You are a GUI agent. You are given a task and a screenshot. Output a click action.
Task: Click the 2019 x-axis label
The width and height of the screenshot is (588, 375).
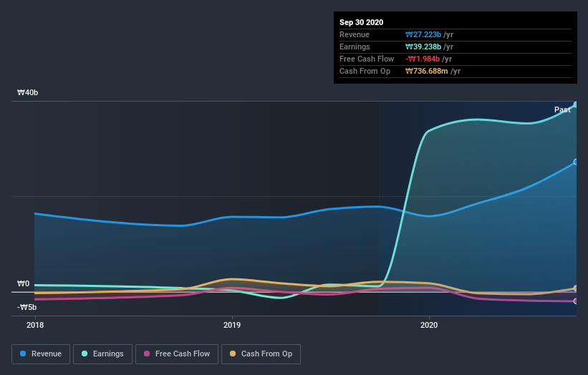coord(232,325)
